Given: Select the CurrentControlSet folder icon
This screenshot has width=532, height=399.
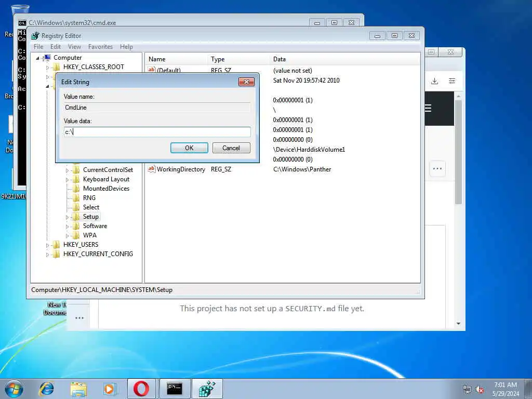Looking at the screenshot, I should 76,170.
